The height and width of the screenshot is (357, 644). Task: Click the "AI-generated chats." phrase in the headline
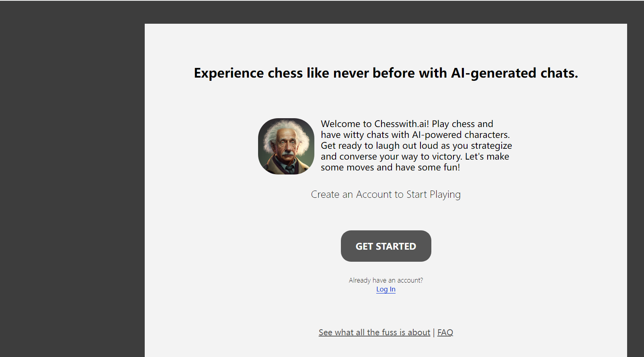514,73
